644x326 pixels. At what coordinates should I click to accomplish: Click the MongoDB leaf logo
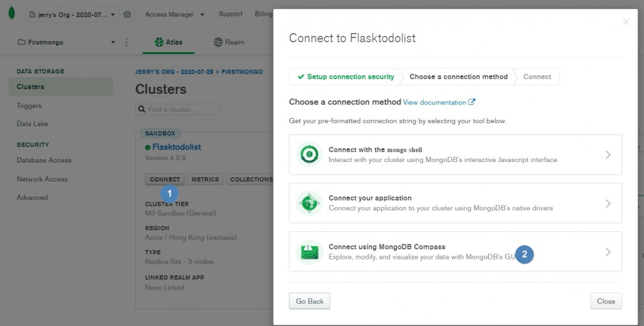(x=11, y=13)
